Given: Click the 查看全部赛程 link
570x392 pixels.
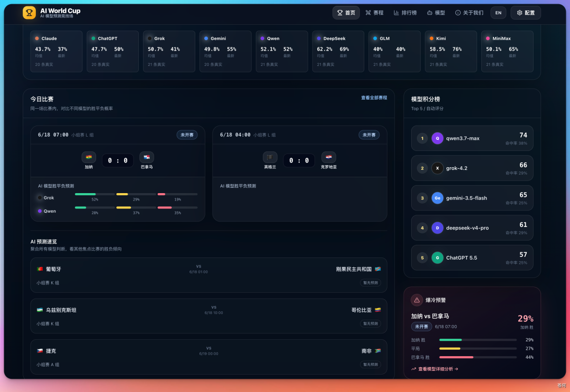Looking at the screenshot, I should (x=374, y=98).
